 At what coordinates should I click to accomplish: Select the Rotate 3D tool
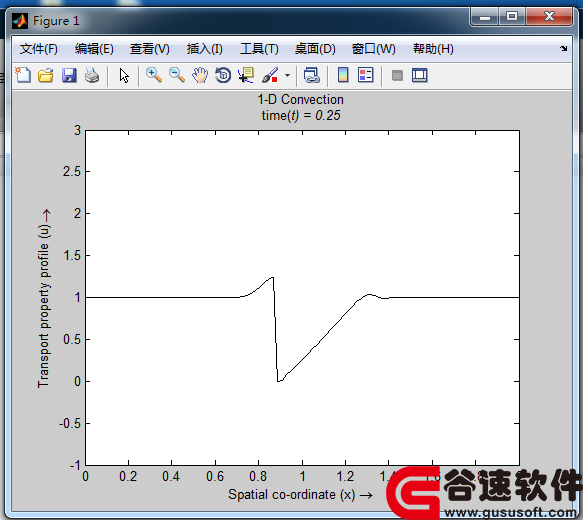pyautogui.click(x=223, y=75)
